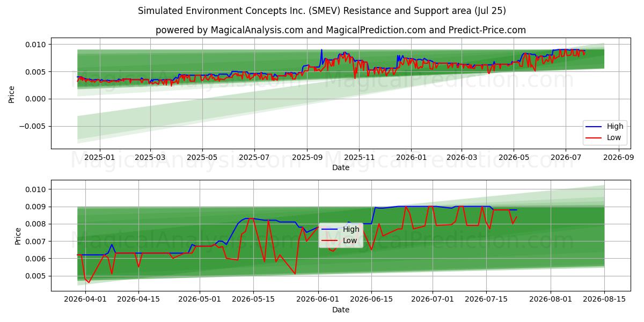This screenshot has width=644, height=322.
Task: Click the '0.000' price tick in top chart
Action: tap(36, 99)
